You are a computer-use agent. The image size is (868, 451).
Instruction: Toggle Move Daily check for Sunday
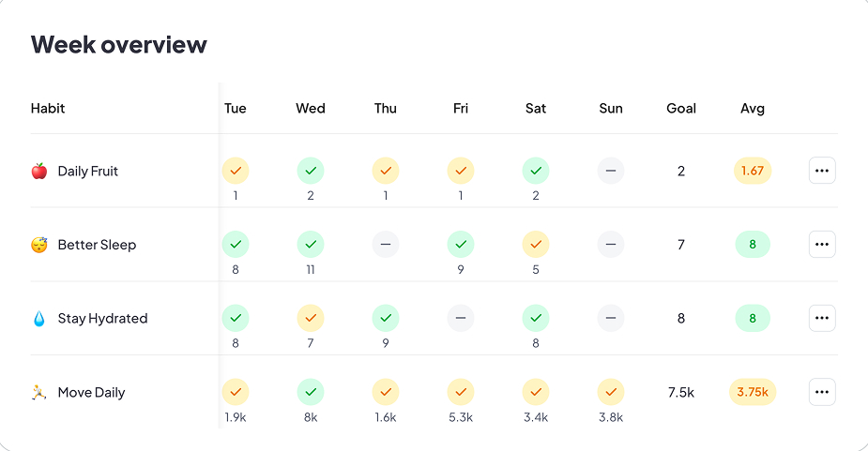pos(611,392)
